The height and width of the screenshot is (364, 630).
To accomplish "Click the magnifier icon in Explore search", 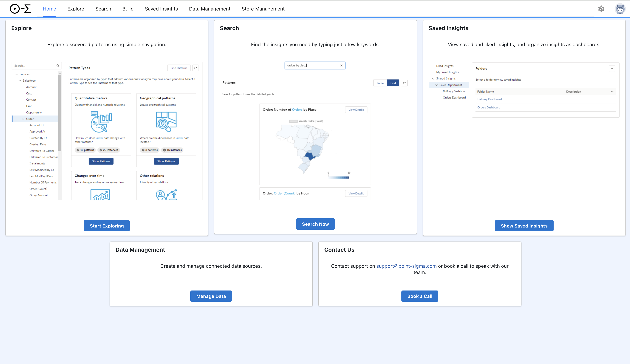I will [x=58, y=66].
